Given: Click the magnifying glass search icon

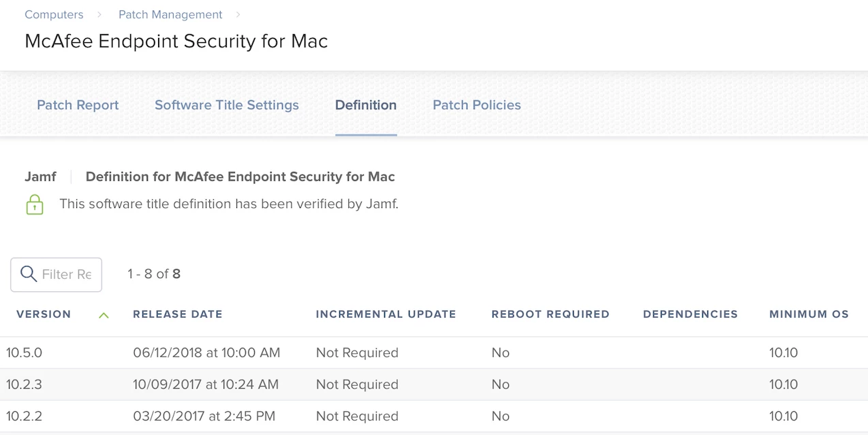Looking at the screenshot, I should point(29,274).
